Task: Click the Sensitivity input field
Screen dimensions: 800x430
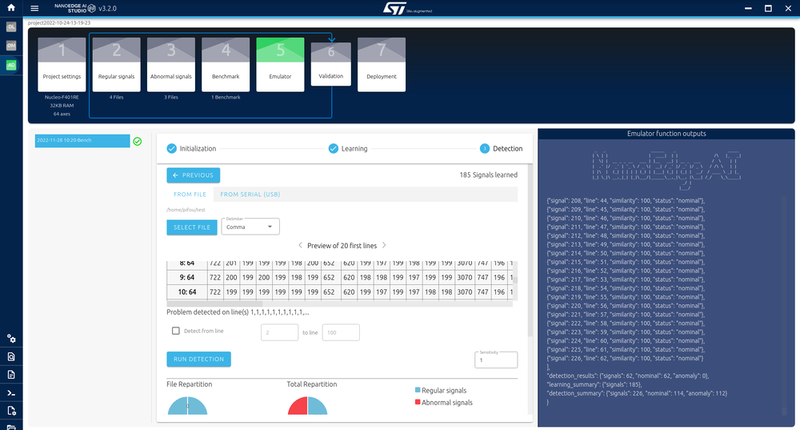Action: 495,361
